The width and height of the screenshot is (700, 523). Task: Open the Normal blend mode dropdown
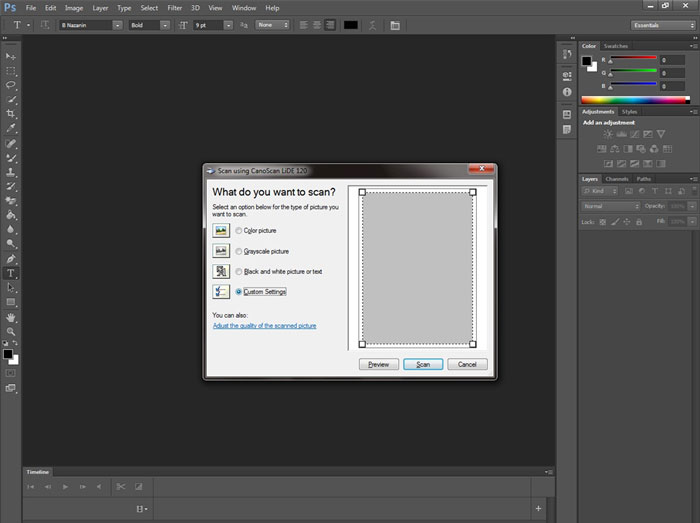tap(611, 206)
